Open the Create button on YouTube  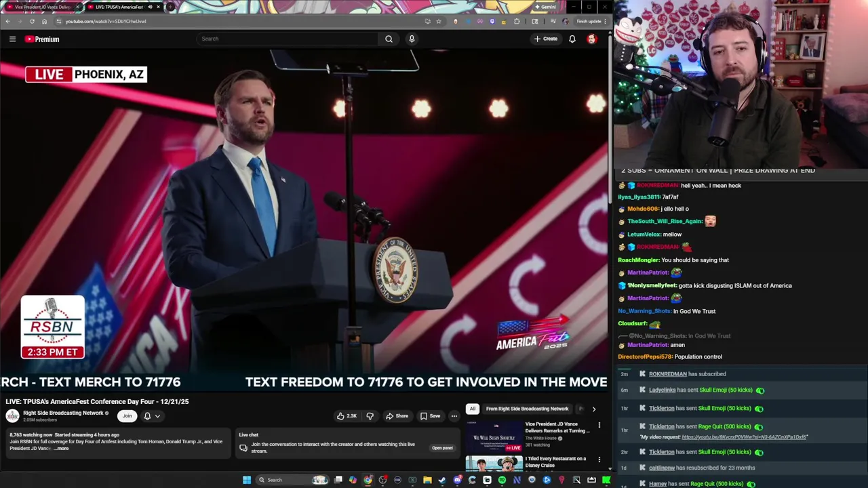point(545,39)
